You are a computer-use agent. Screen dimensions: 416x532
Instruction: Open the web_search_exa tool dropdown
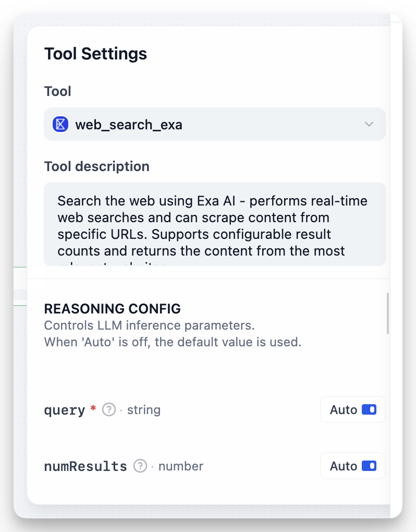click(x=214, y=124)
